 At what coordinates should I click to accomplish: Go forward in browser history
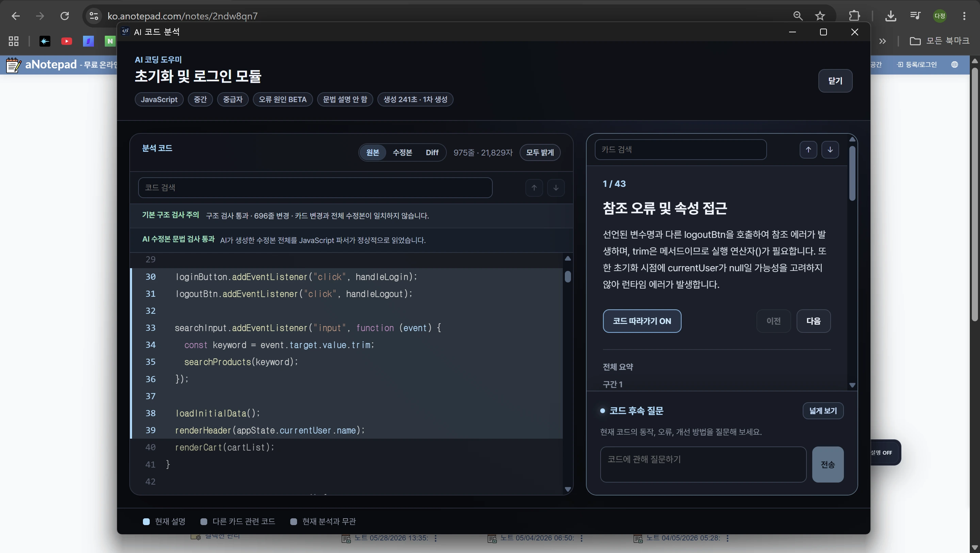point(40,16)
